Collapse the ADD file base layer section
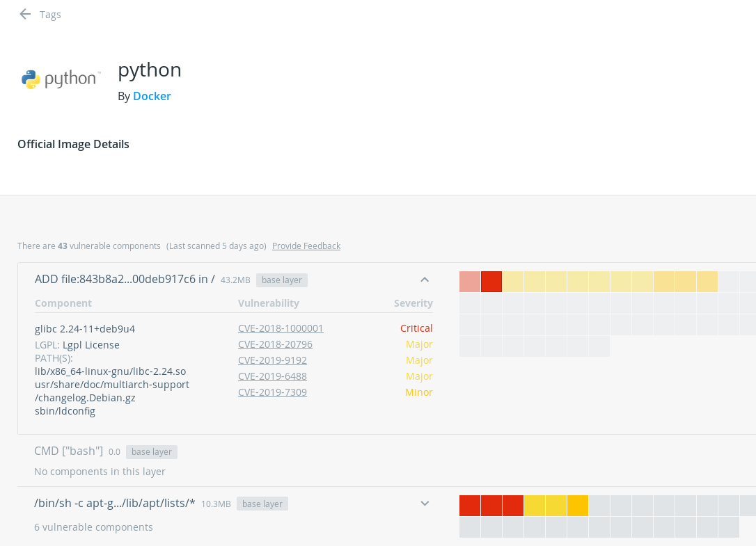 pos(425,280)
